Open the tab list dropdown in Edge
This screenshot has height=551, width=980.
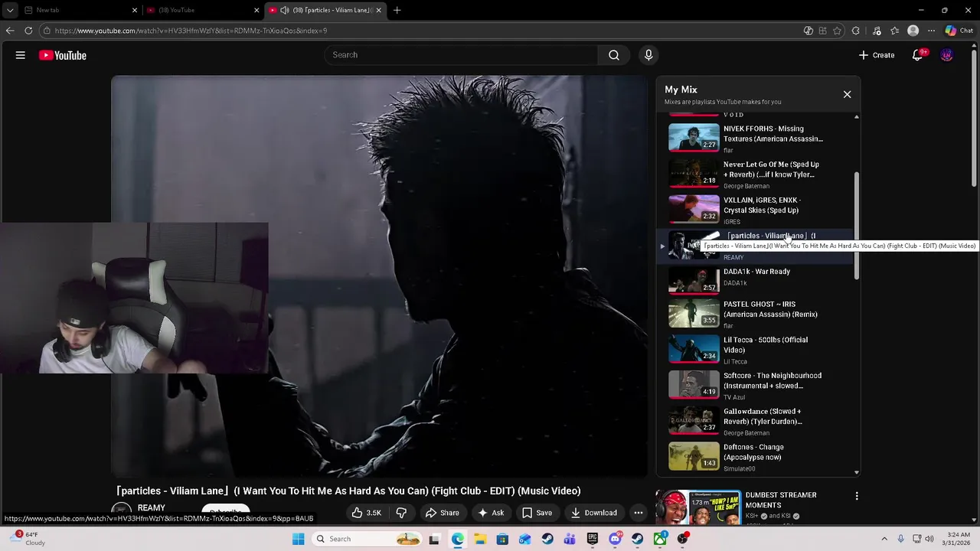(x=9, y=10)
